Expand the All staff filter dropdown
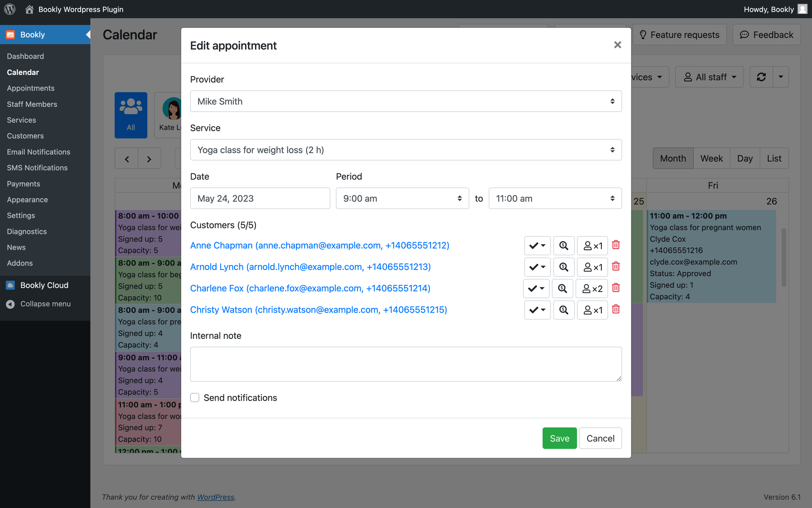Image resolution: width=812 pixels, height=508 pixels. pos(709,77)
